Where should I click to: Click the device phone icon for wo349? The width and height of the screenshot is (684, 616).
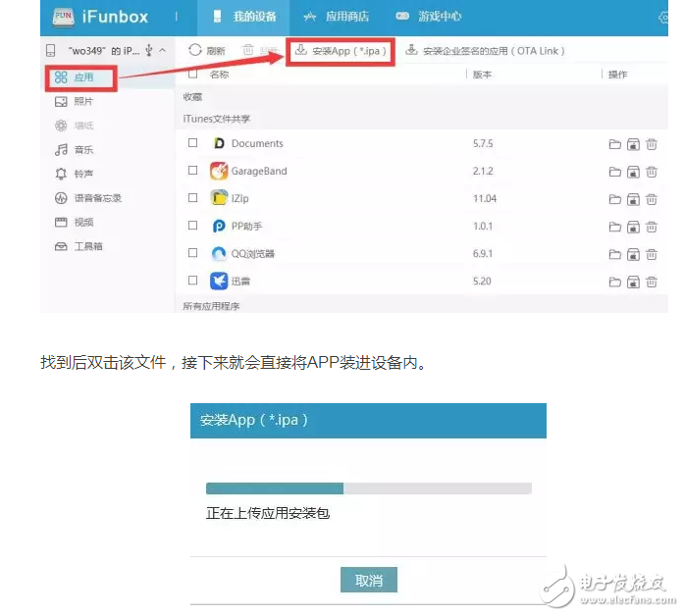point(51,51)
